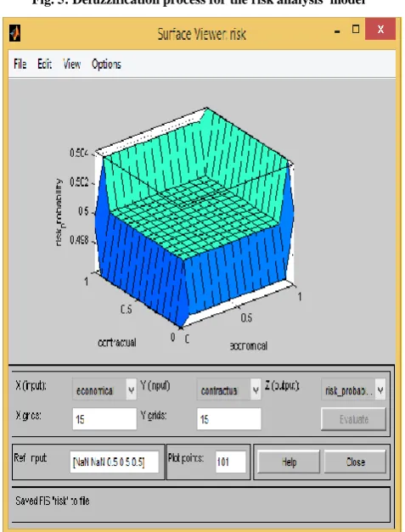Click the Plot points field showing 101
Image resolution: width=405 pixels, height=532 pixels.
[x=230, y=462]
